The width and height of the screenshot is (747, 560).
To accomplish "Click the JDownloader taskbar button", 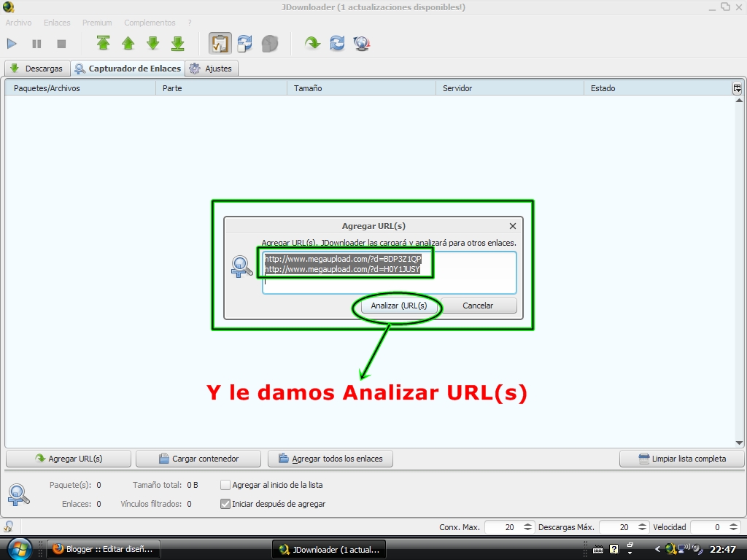I will point(329,549).
